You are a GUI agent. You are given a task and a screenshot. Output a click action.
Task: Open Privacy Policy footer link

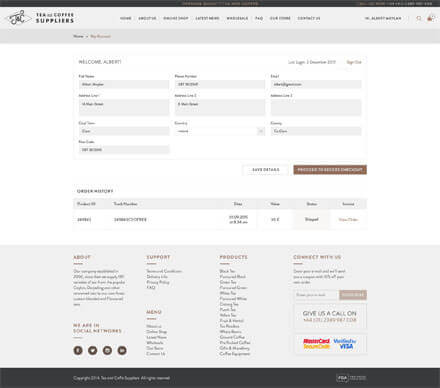158,282
